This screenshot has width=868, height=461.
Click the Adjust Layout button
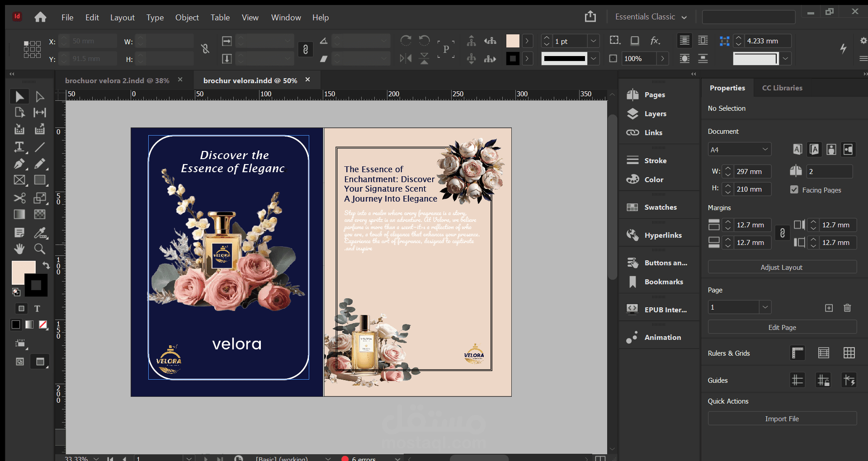(782, 267)
